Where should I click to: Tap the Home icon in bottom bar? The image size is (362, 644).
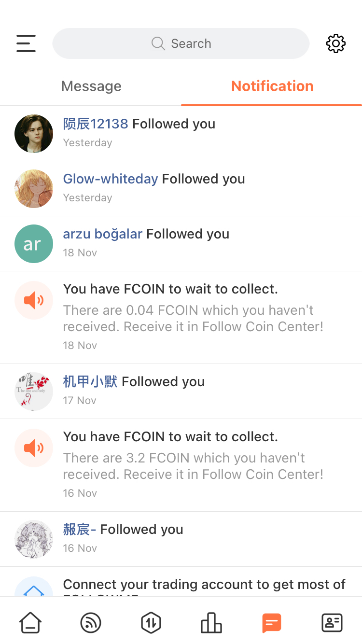(30, 623)
